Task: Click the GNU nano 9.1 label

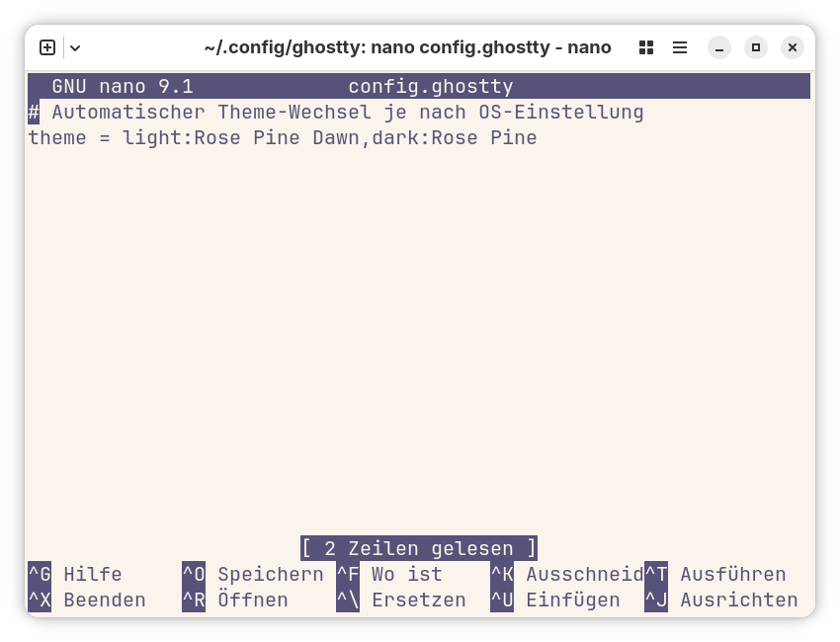Action: 123,86
